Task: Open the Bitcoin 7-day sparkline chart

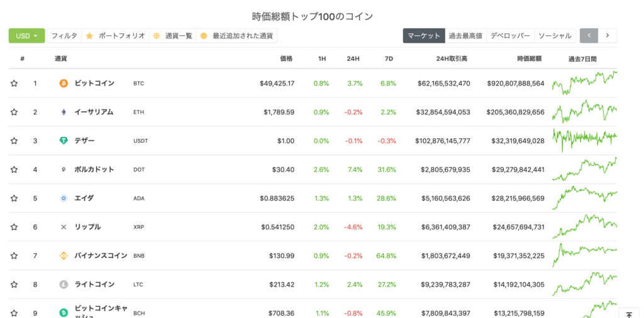Action: (x=584, y=83)
